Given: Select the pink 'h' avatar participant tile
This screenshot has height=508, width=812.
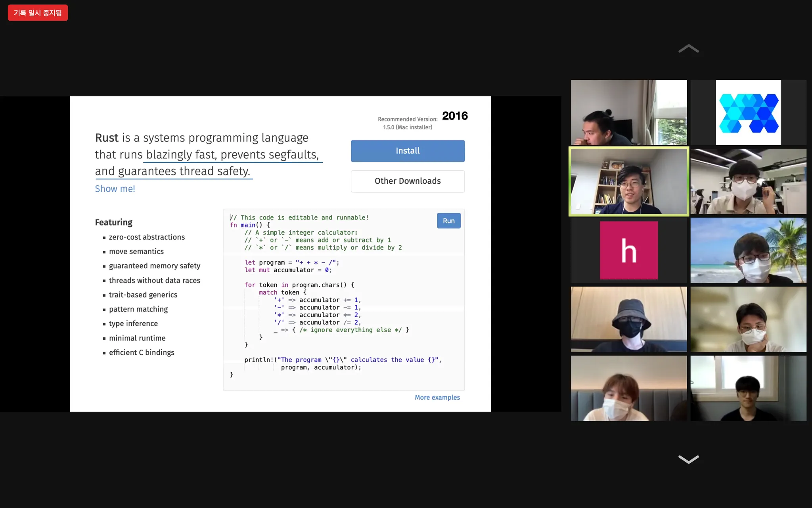Looking at the screenshot, I should (x=628, y=250).
